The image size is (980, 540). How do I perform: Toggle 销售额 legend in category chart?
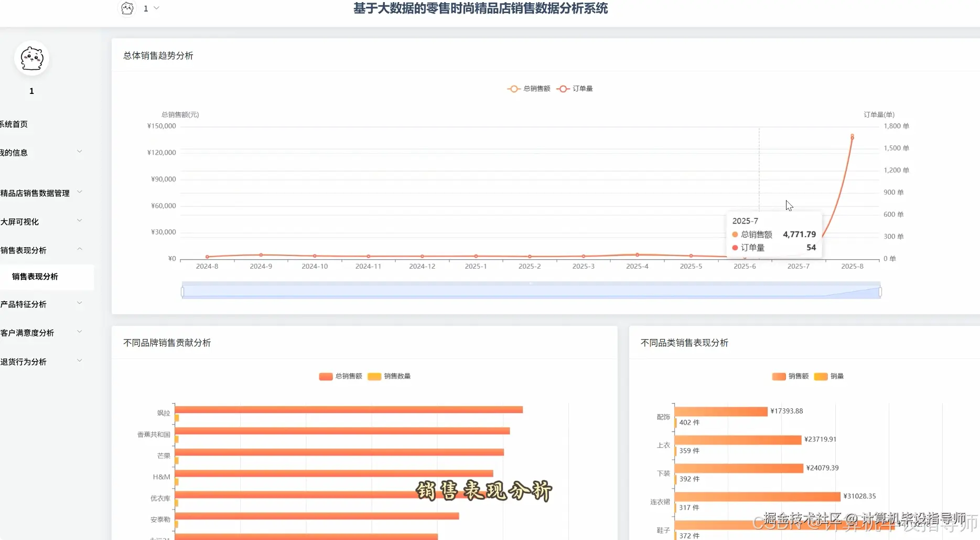tap(790, 376)
